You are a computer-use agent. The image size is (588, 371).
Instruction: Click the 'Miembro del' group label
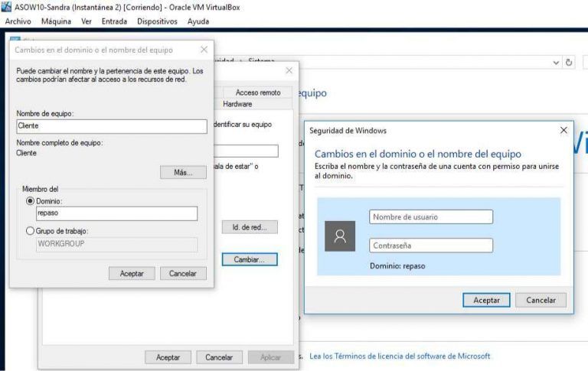[x=40, y=189]
